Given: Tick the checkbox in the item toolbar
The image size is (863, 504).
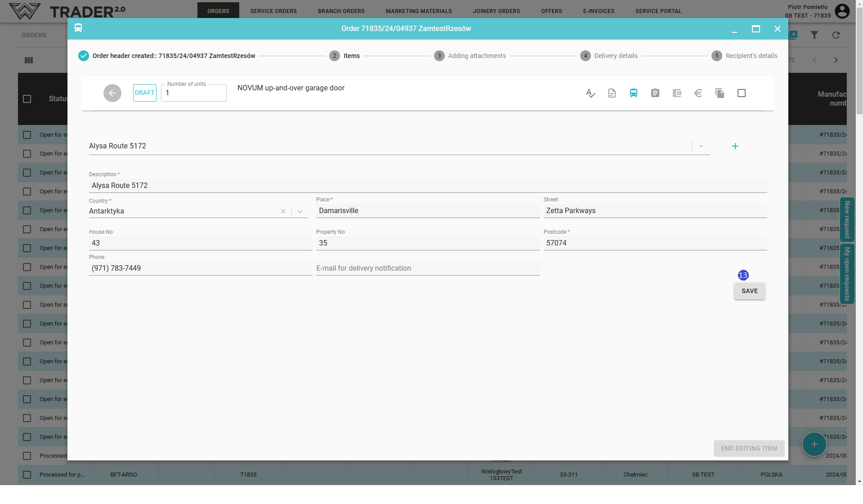Looking at the screenshot, I should click(x=742, y=93).
